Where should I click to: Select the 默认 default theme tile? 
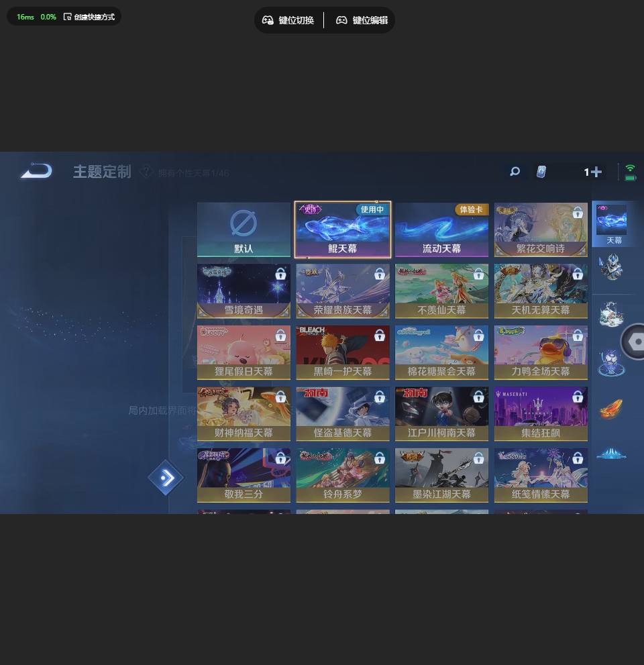point(244,229)
